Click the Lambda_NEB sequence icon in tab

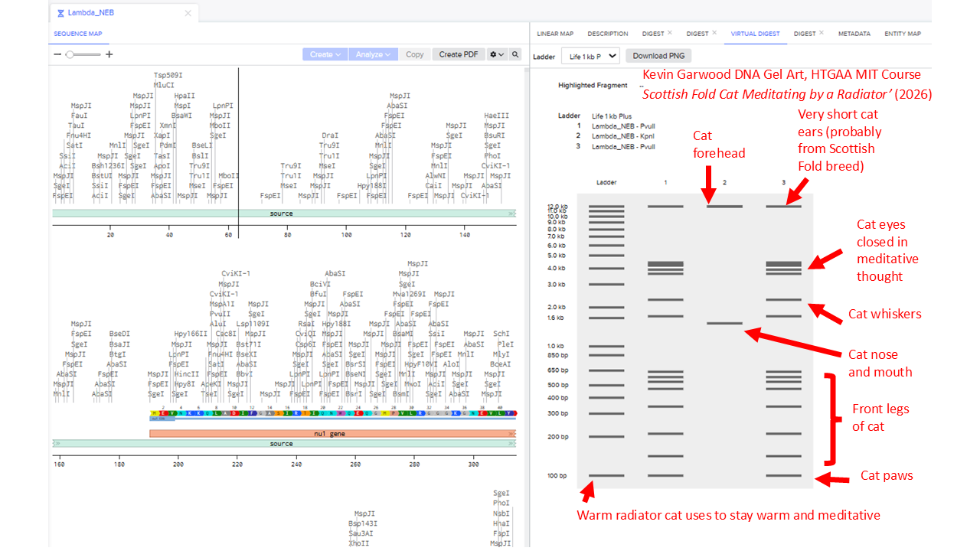(x=60, y=13)
